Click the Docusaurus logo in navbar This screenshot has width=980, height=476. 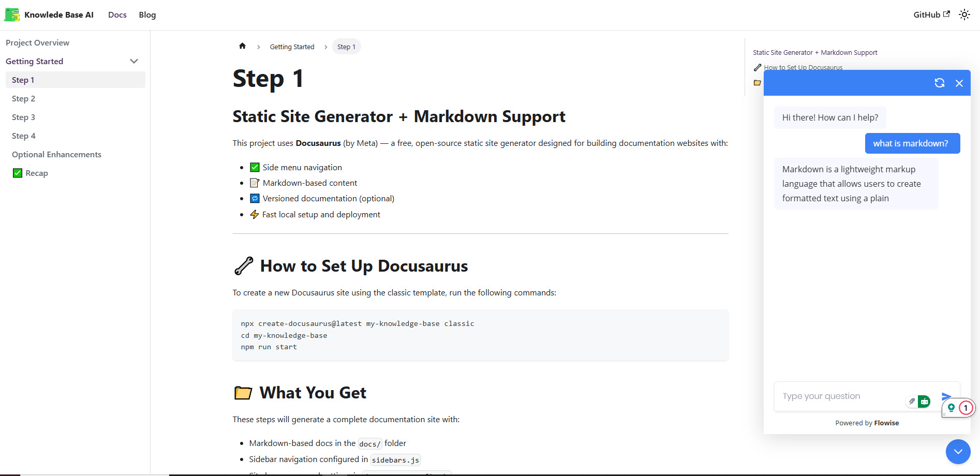tap(12, 14)
